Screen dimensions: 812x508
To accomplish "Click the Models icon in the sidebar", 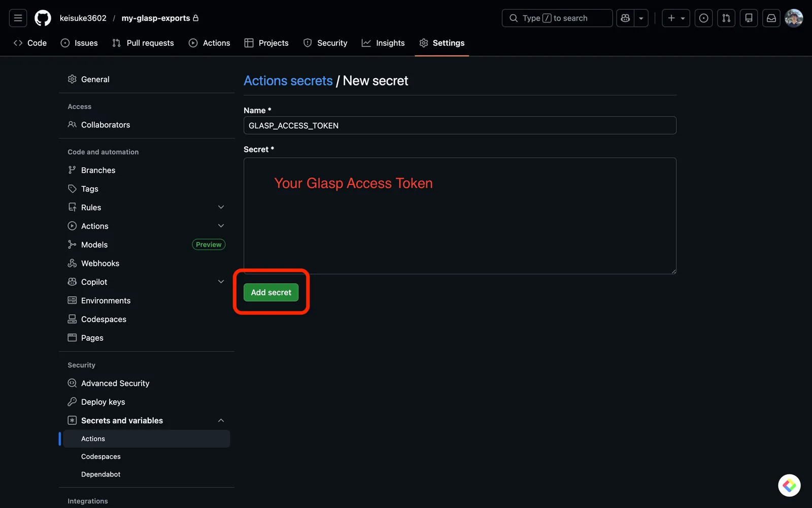I will [72, 245].
